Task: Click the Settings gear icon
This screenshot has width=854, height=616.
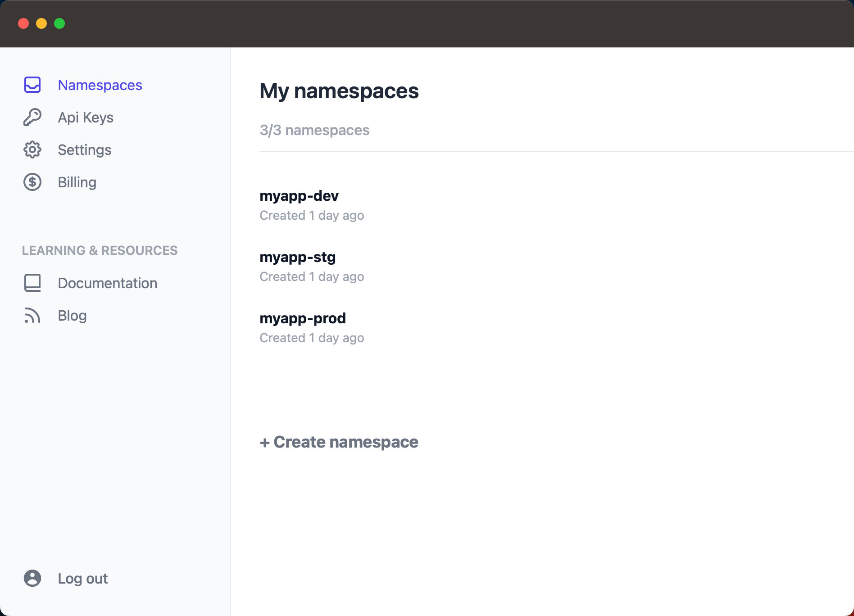Action: click(32, 149)
